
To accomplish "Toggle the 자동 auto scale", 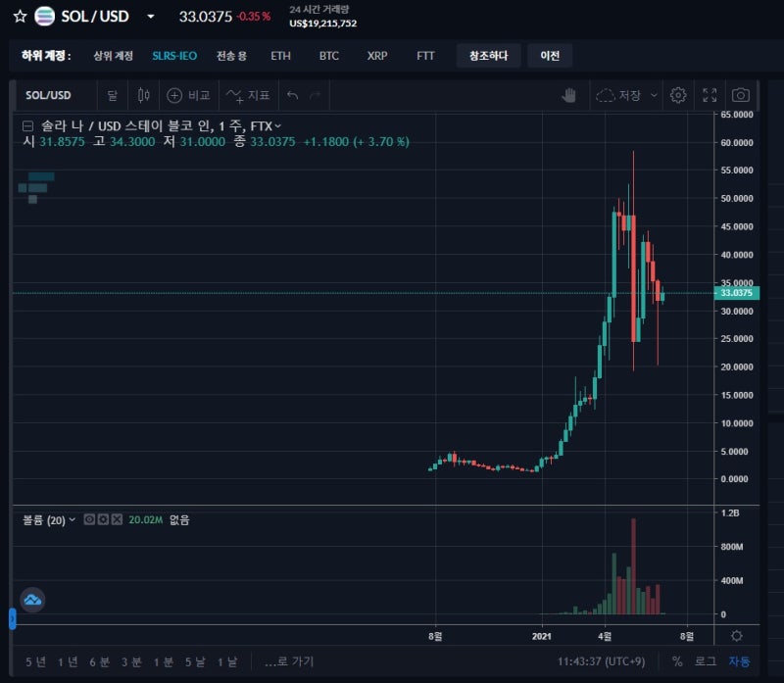I will 739,662.
